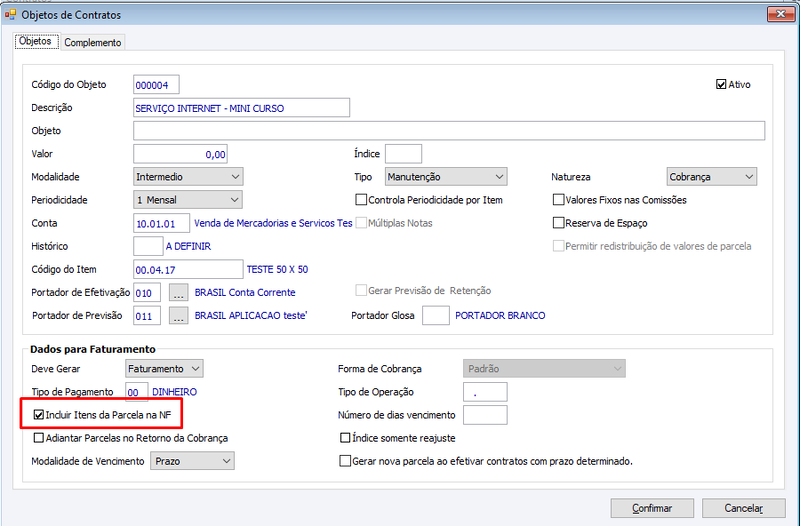Screen dimensions: 800x526
Task: Open the Forma de Cobrança Padrão dropdown
Action: click(544, 368)
